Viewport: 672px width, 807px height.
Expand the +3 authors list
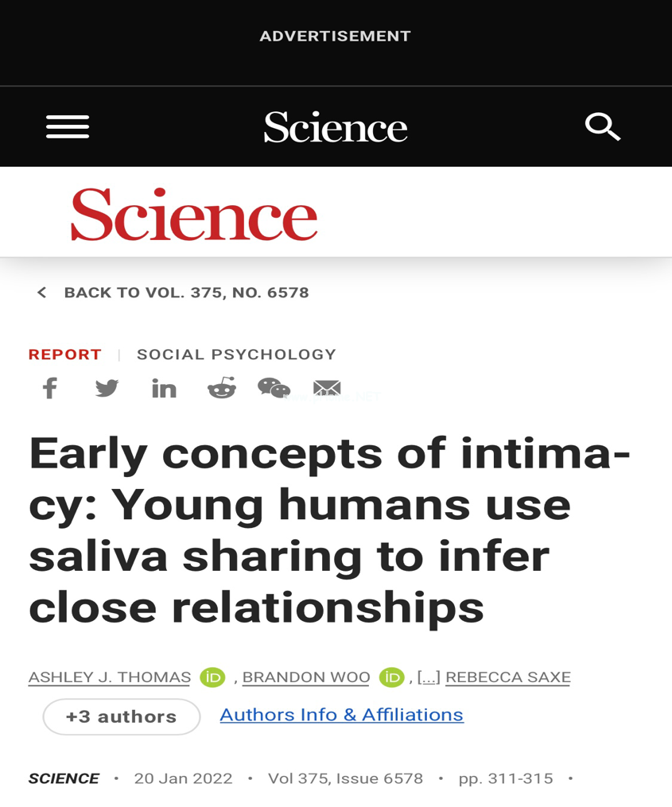(122, 716)
